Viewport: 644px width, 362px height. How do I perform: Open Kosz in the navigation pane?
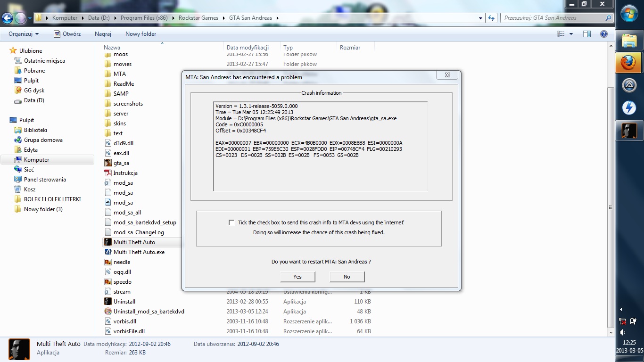point(30,189)
